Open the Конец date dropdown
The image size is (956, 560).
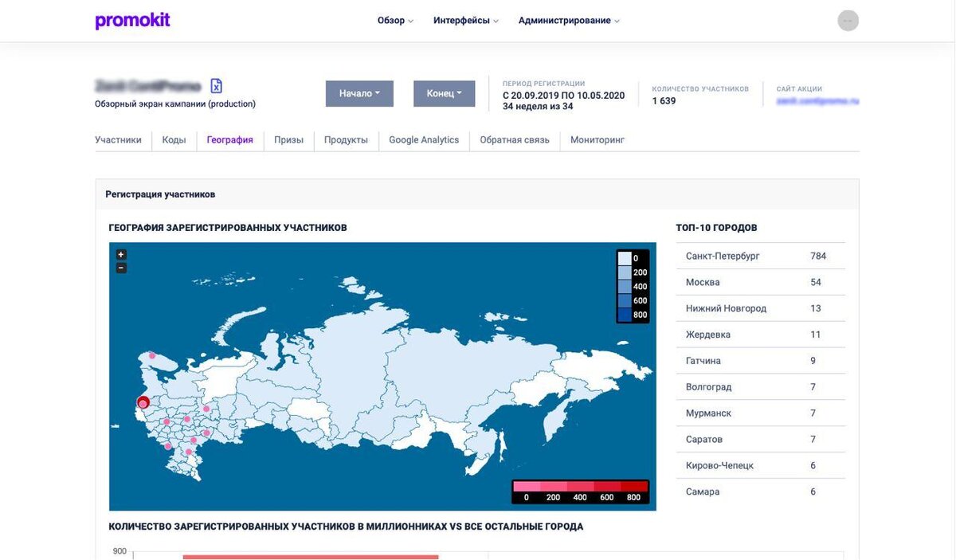[444, 93]
